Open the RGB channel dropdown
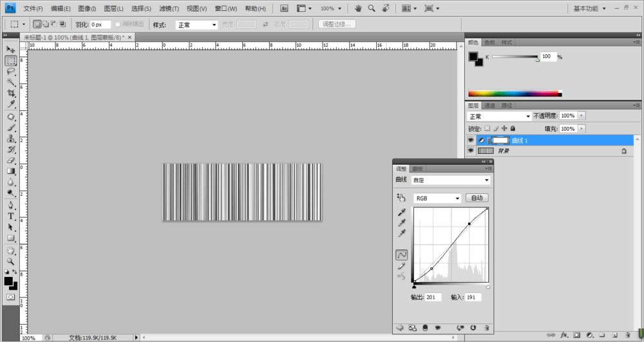 coord(437,198)
